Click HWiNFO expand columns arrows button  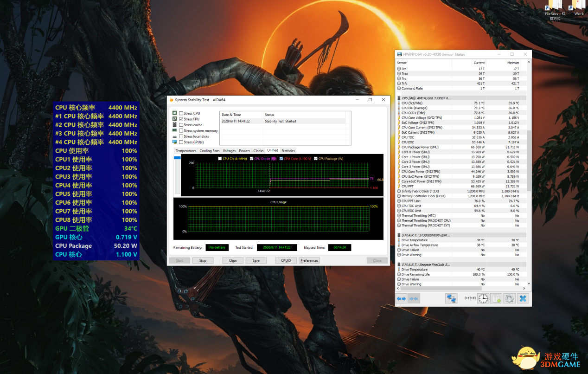tap(402, 298)
